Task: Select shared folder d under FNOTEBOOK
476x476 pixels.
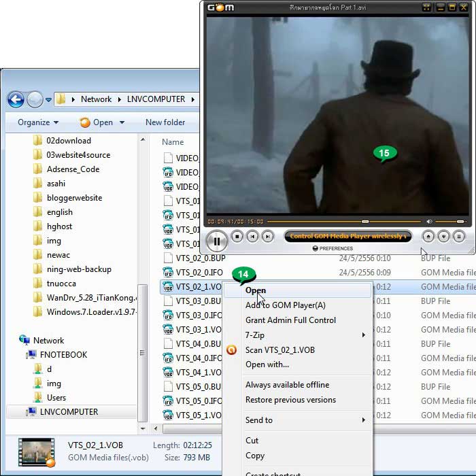Action: point(49,369)
